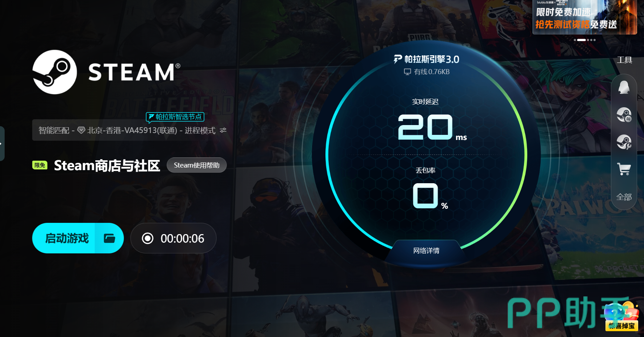Click the node settings slider icon

point(223,130)
